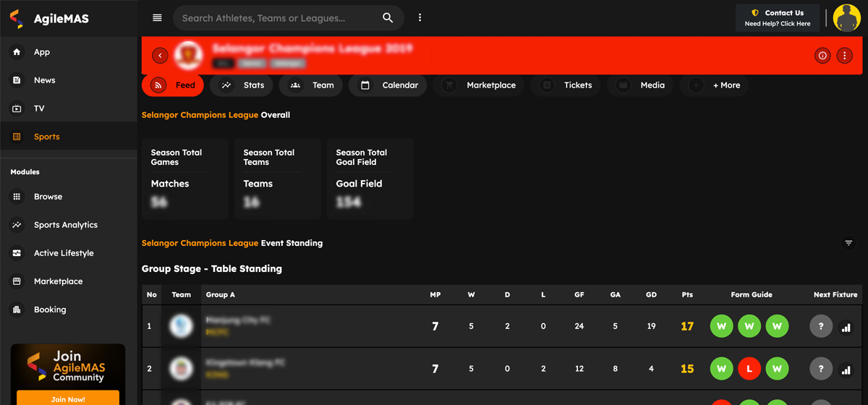868x405 pixels.
Task: Open Booking module
Action: 69,310
